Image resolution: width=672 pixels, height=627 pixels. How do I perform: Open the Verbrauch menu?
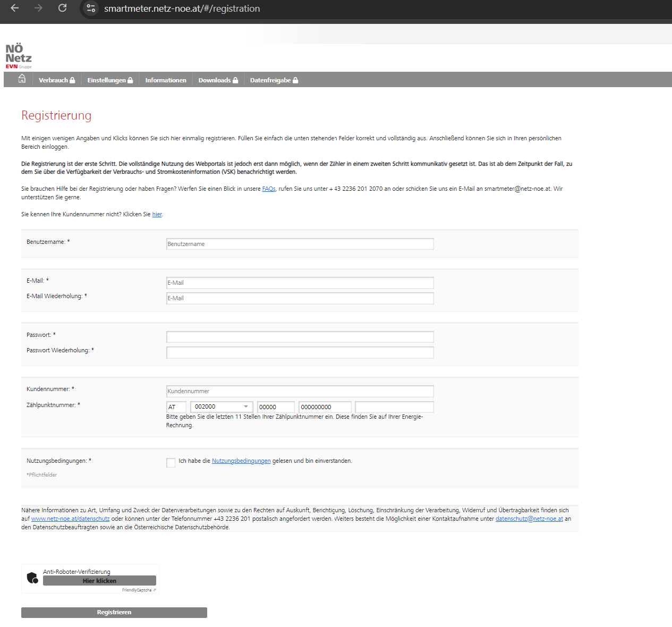click(57, 80)
